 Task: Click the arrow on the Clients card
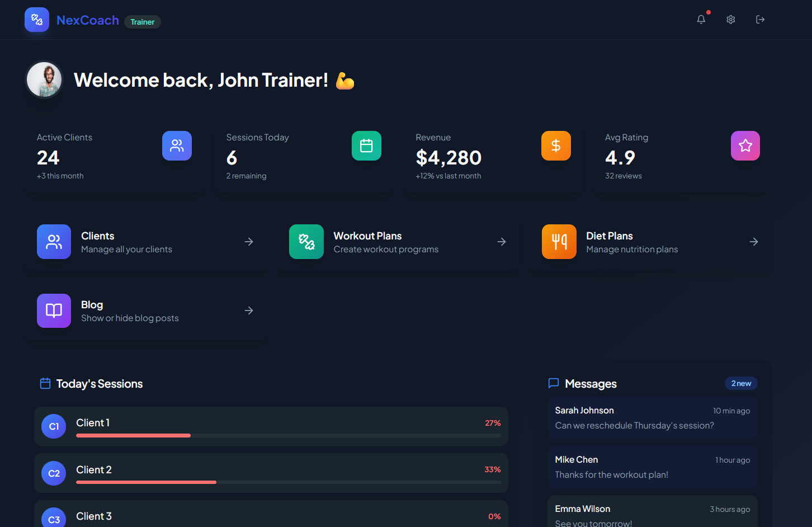pyautogui.click(x=249, y=242)
